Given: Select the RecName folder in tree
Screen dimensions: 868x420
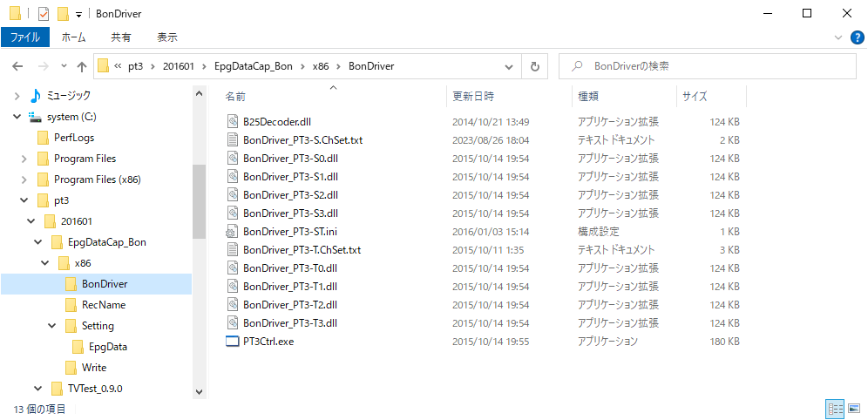Looking at the screenshot, I should pos(104,305).
